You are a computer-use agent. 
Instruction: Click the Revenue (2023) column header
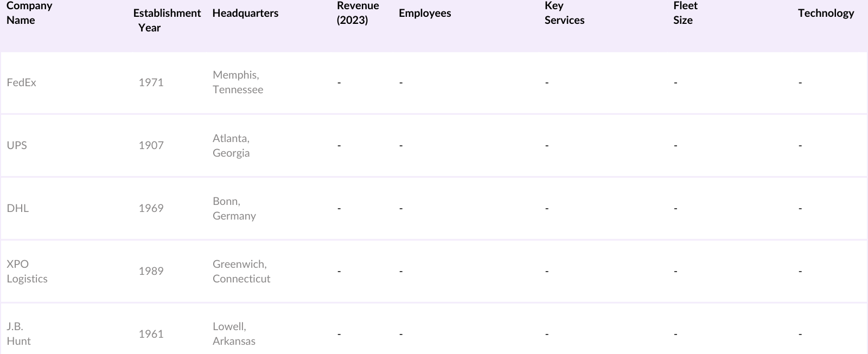click(x=358, y=13)
